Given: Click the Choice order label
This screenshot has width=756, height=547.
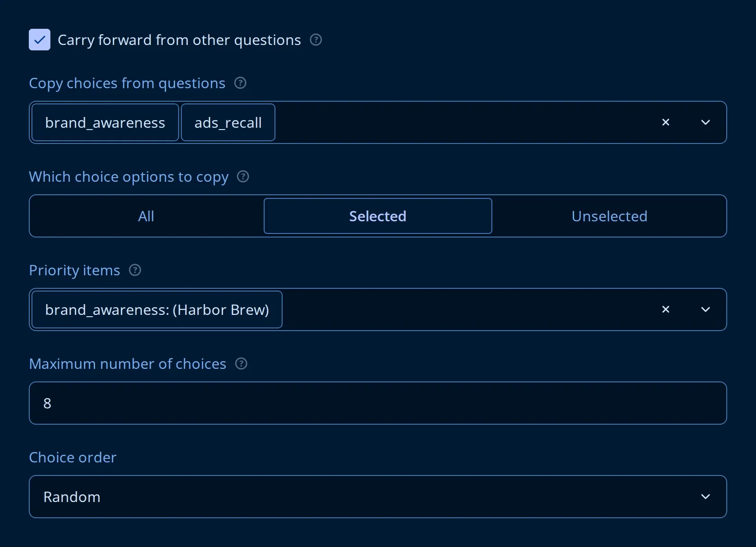Looking at the screenshot, I should click(72, 457).
